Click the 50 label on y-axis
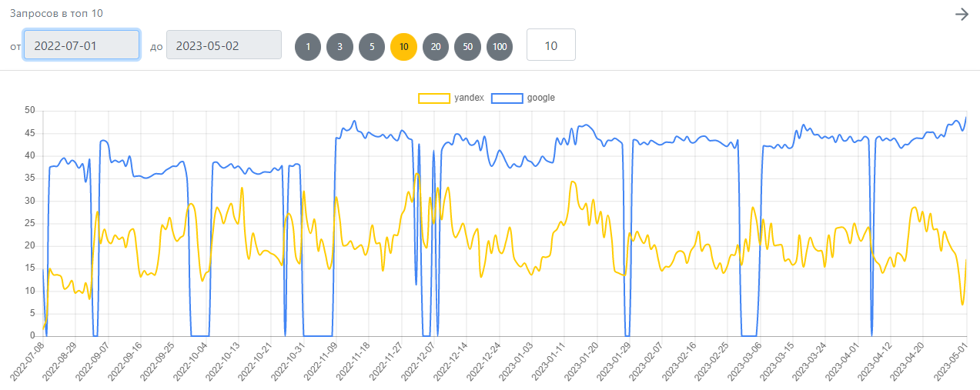The width and height of the screenshot is (980, 390). point(31,111)
